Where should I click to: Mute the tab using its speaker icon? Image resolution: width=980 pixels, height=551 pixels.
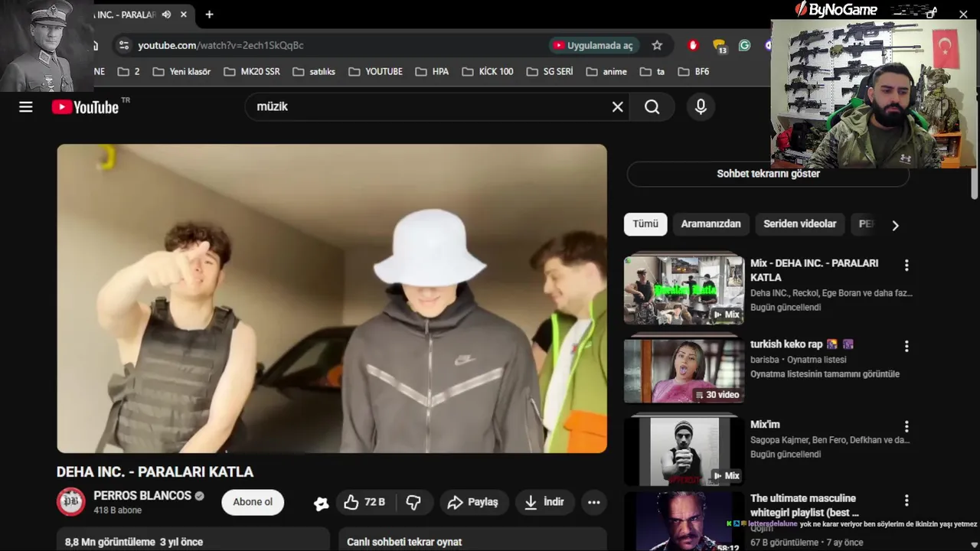click(x=166, y=15)
